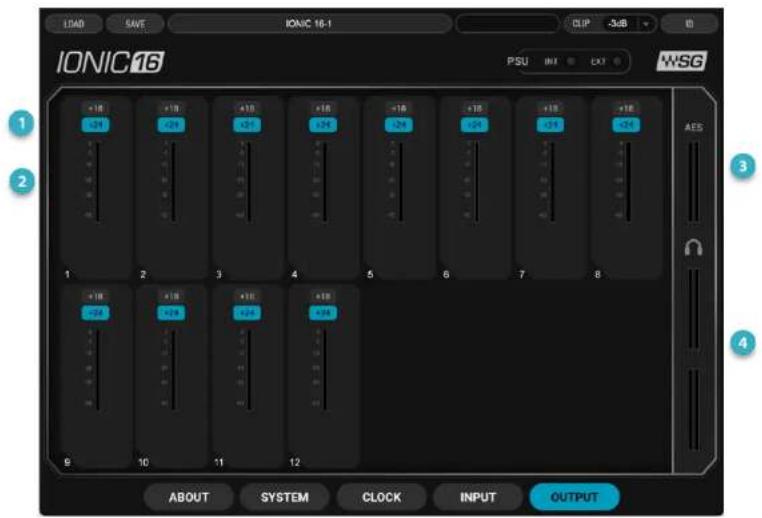Toggle +24 level on output channel 2
The width and height of the screenshot is (762, 518).
click(172, 125)
